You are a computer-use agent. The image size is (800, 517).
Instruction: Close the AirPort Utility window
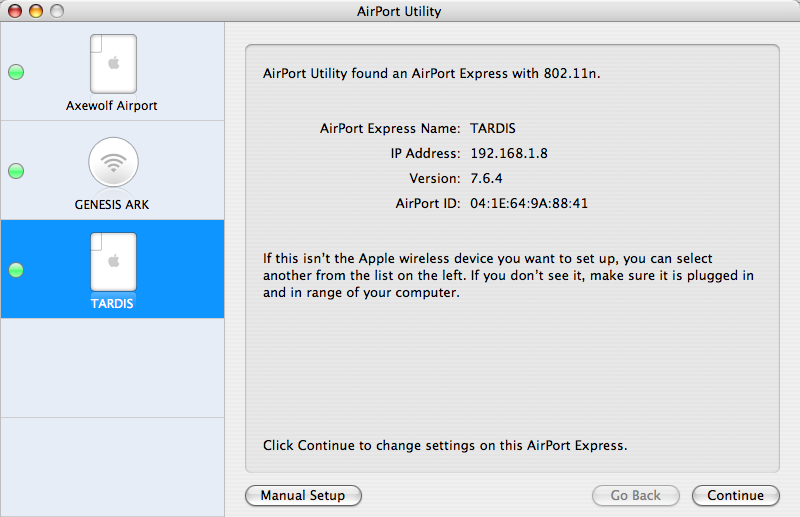click(15, 11)
